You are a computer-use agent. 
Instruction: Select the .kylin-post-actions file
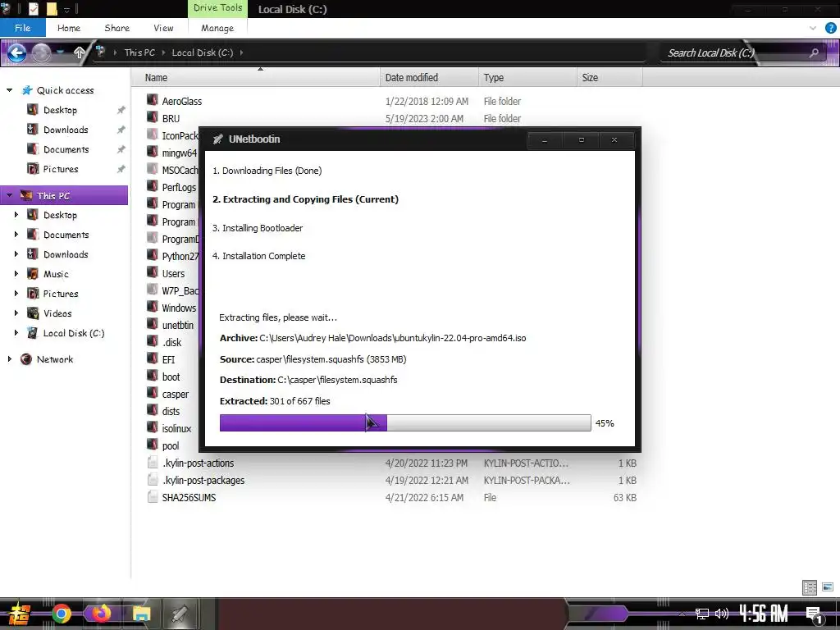(x=198, y=463)
